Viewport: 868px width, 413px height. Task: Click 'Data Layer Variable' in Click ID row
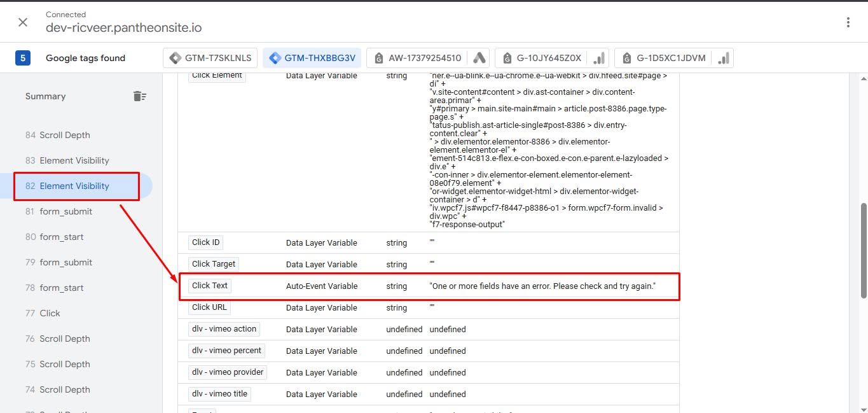[x=322, y=243]
